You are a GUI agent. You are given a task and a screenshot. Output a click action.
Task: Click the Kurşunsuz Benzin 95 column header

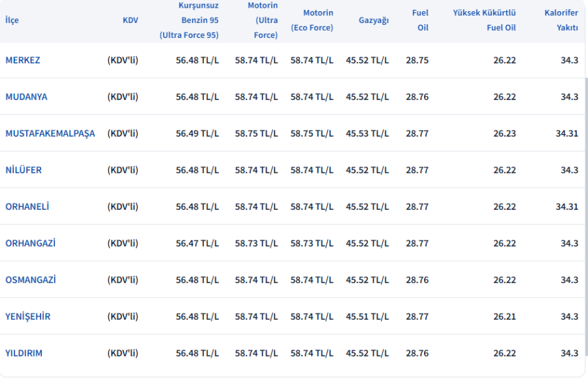click(x=189, y=20)
